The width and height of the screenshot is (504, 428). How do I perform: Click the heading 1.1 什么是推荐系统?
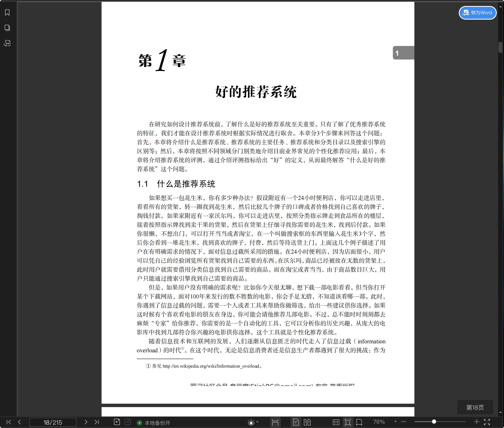pos(176,184)
